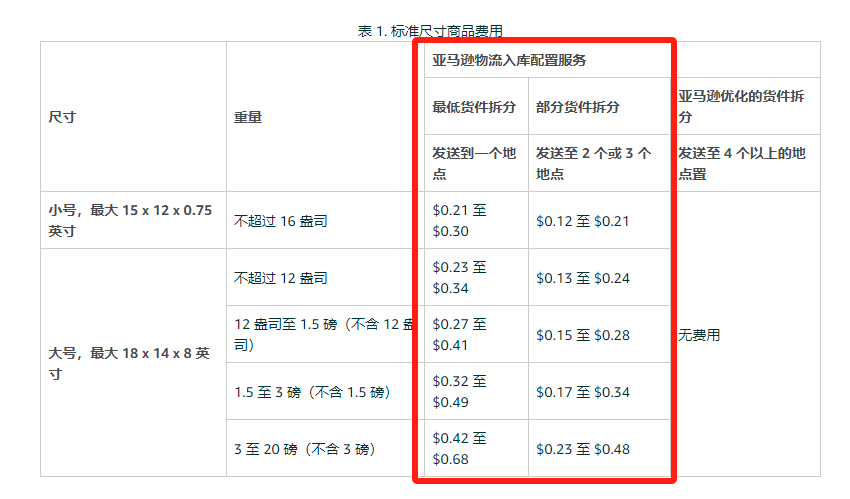Screen dimensions: 850x499
Task: Click the '$0.12 至 $0.21' fee cell
Action: pyautogui.click(x=600, y=220)
